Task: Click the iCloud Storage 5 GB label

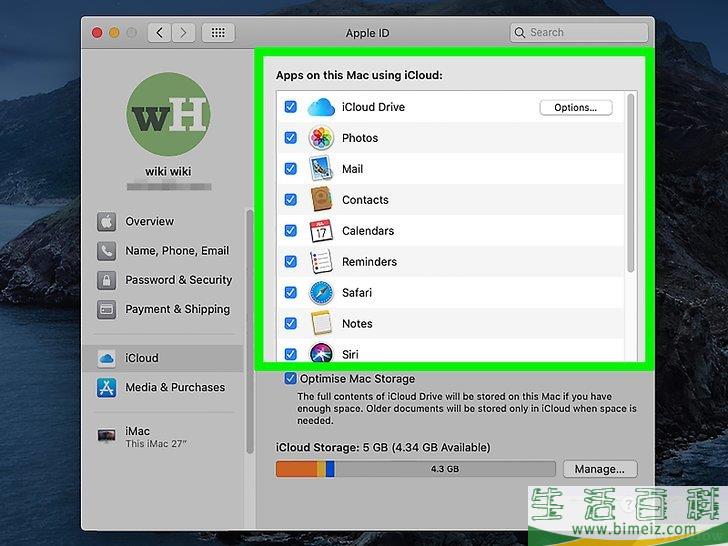Action: click(383, 447)
